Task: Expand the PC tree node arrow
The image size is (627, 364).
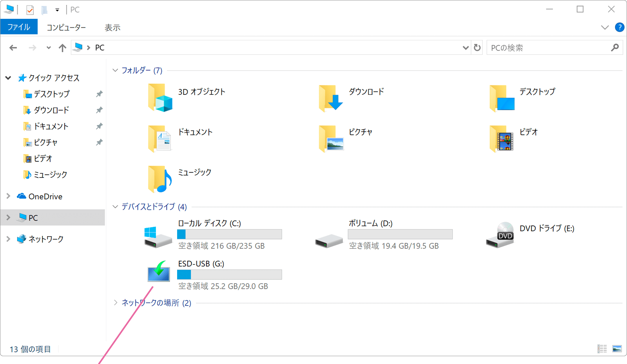Action: tap(8, 217)
